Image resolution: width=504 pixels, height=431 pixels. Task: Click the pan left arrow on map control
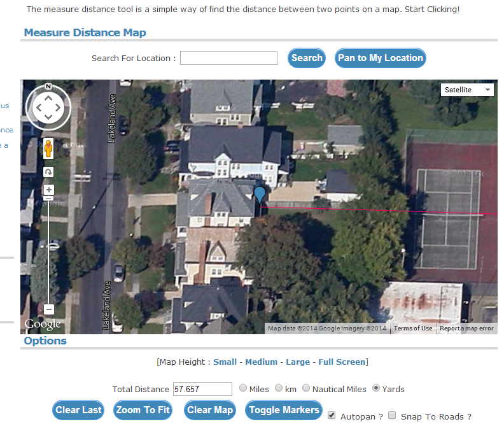[x=38, y=108]
